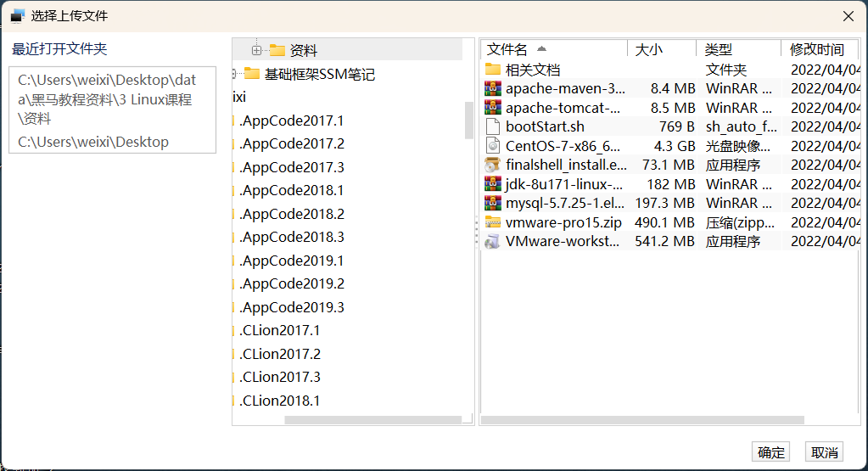Select .CLion2017.2 in folder tree
Image resolution: width=868 pixels, height=471 pixels.
click(279, 354)
